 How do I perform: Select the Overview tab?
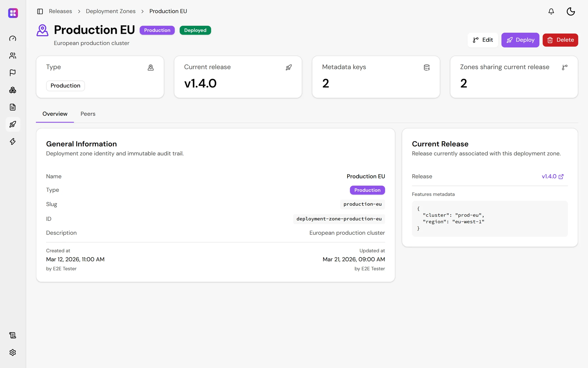[55, 114]
